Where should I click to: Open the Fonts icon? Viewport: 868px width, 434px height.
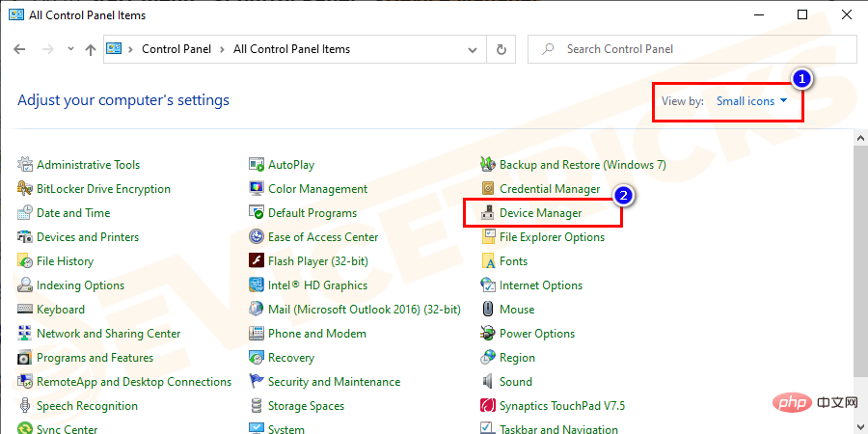(x=488, y=260)
